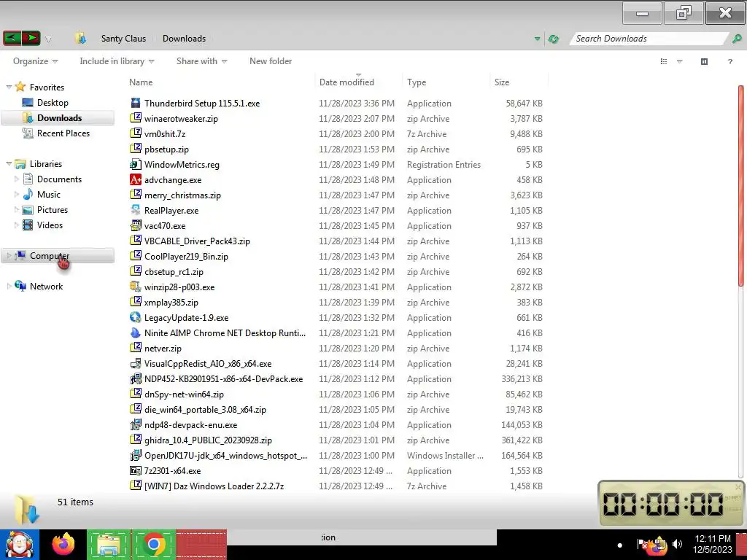Open Music library in navigation pane

(x=49, y=194)
